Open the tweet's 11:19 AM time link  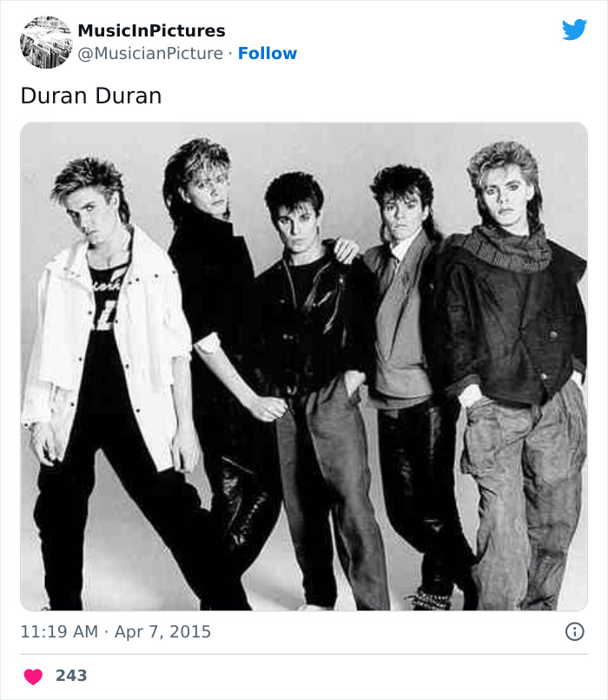(x=59, y=632)
